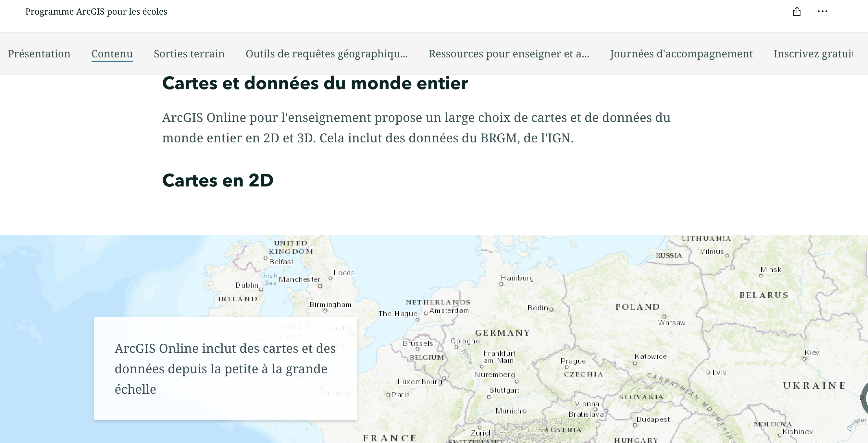The height and width of the screenshot is (443, 868).
Task: Open the Ressources pour enseigner tab
Action: click(x=509, y=54)
